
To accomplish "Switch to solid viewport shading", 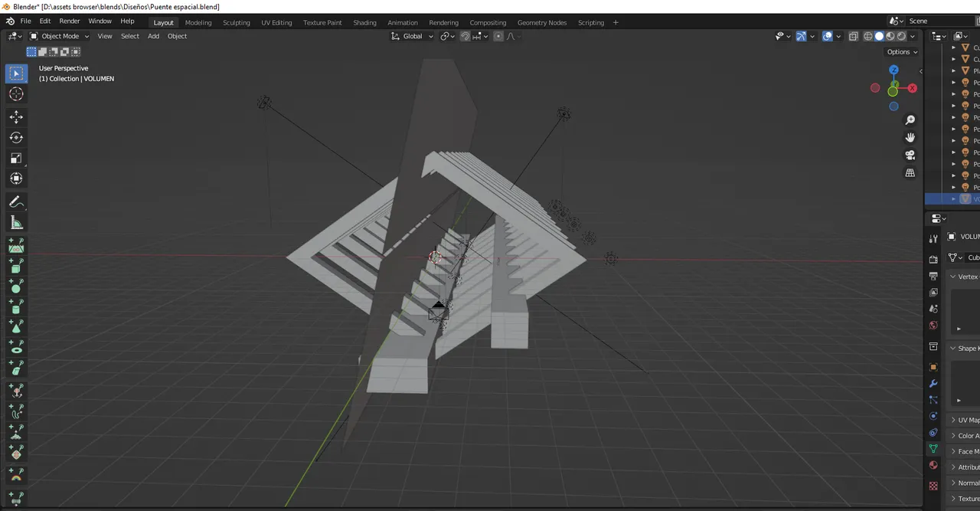I will tap(879, 36).
